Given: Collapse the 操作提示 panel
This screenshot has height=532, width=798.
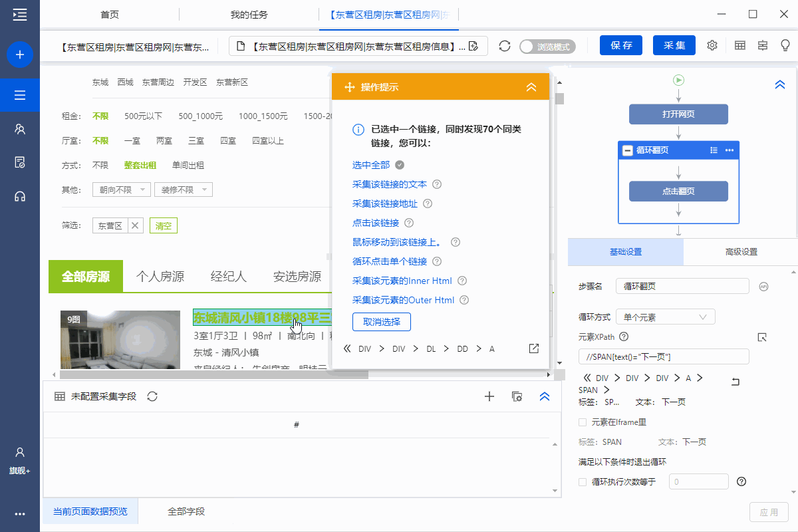Looking at the screenshot, I should tap(531, 87).
